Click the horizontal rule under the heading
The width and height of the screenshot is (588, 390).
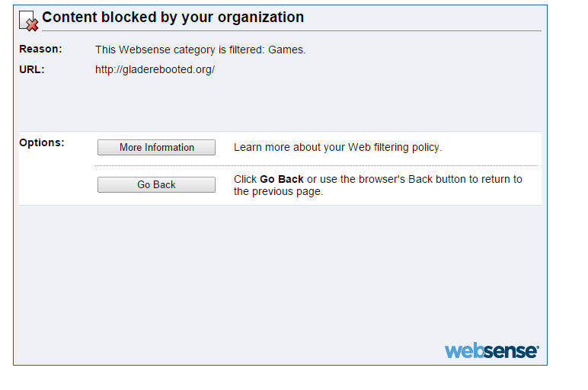click(292, 30)
